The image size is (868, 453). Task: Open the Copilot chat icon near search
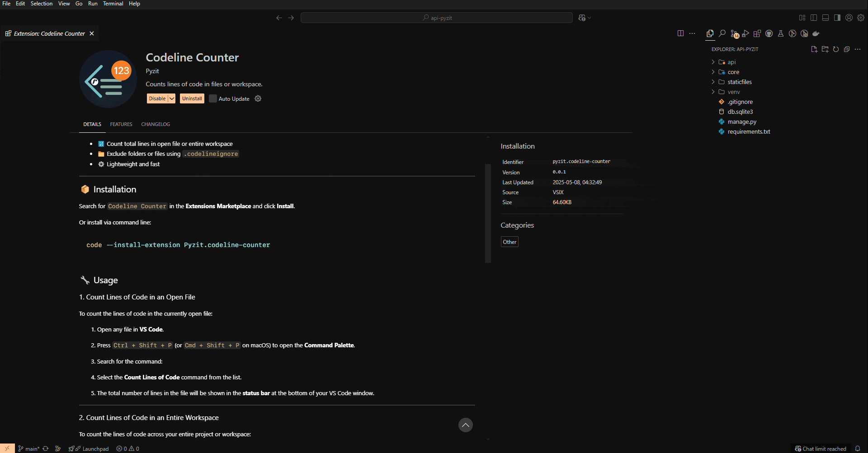point(582,18)
